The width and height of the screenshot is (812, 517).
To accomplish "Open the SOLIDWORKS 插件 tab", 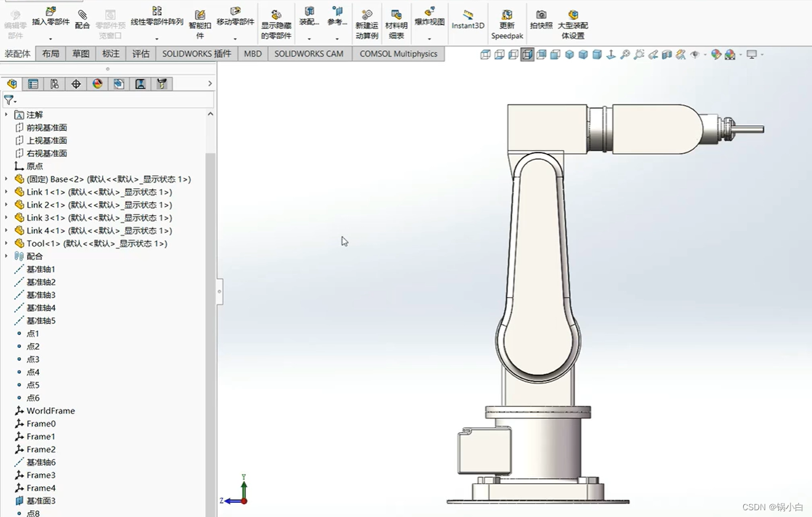I will (197, 54).
